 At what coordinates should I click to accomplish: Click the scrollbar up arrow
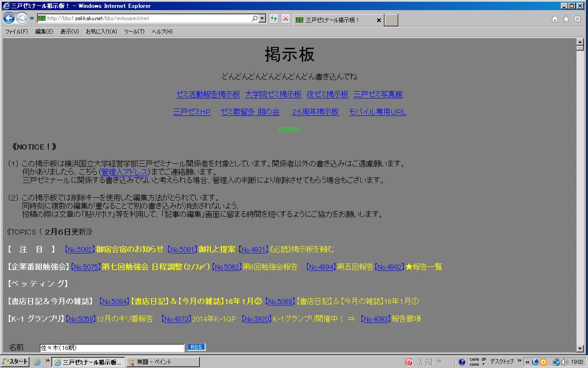(580, 42)
